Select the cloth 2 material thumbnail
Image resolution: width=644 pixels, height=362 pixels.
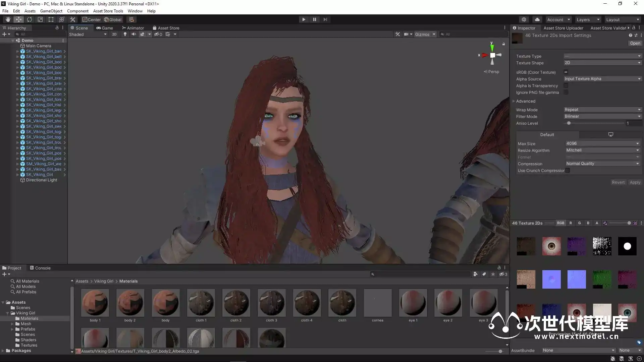click(x=236, y=303)
